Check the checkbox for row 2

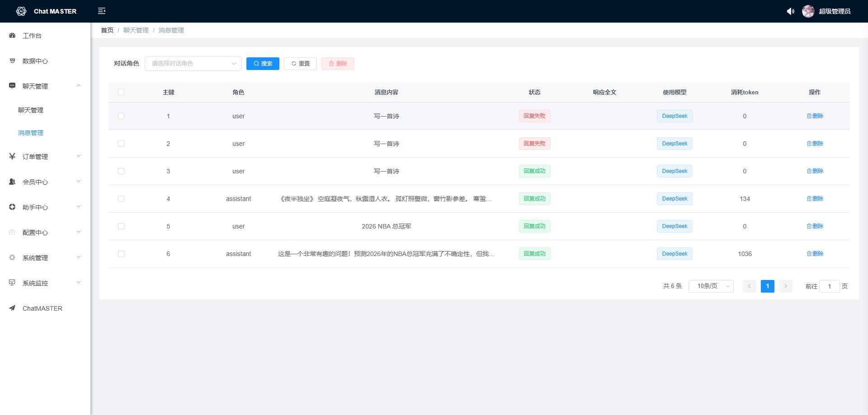click(x=121, y=144)
